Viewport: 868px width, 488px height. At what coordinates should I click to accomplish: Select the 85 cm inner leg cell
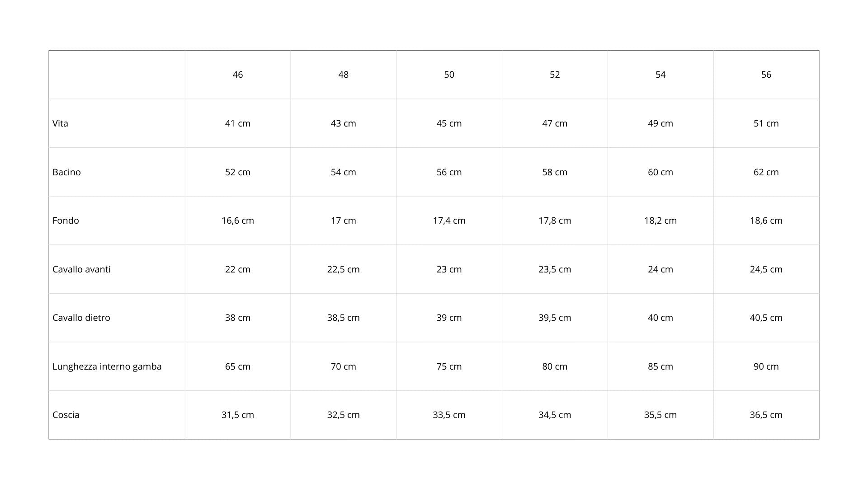pos(660,366)
